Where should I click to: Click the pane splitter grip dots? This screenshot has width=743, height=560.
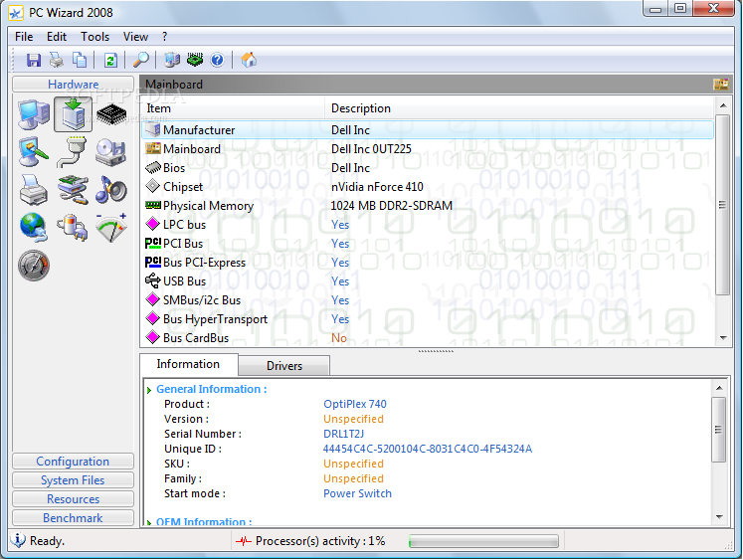pos(436,351)
